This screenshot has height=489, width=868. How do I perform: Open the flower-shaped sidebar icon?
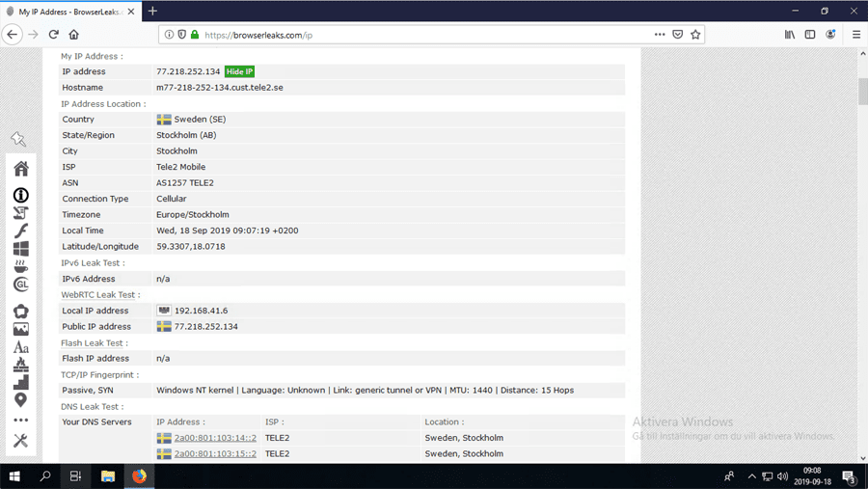[21, 312]
